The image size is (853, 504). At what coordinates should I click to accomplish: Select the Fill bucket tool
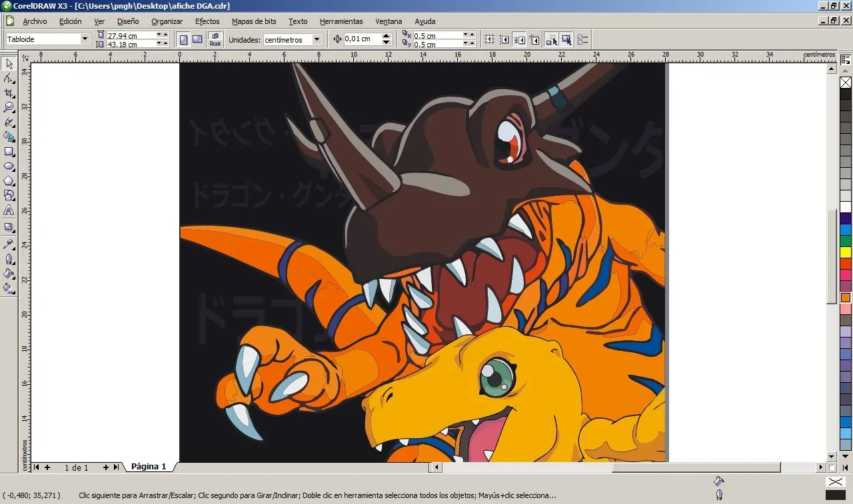pyautogui.click(x=9, y=274)
